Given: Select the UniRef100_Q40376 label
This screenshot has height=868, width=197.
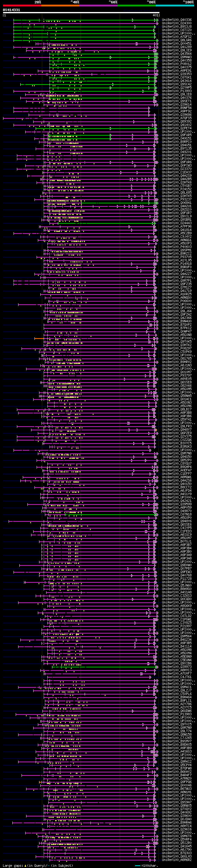Looking at the screenshot, I should [177, 98].
